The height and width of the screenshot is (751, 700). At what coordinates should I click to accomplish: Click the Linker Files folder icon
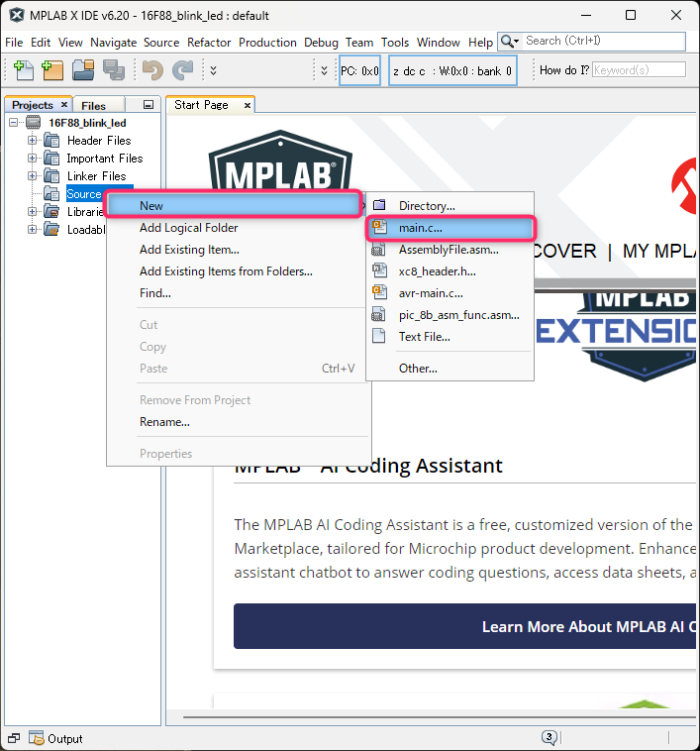point(51,175)
